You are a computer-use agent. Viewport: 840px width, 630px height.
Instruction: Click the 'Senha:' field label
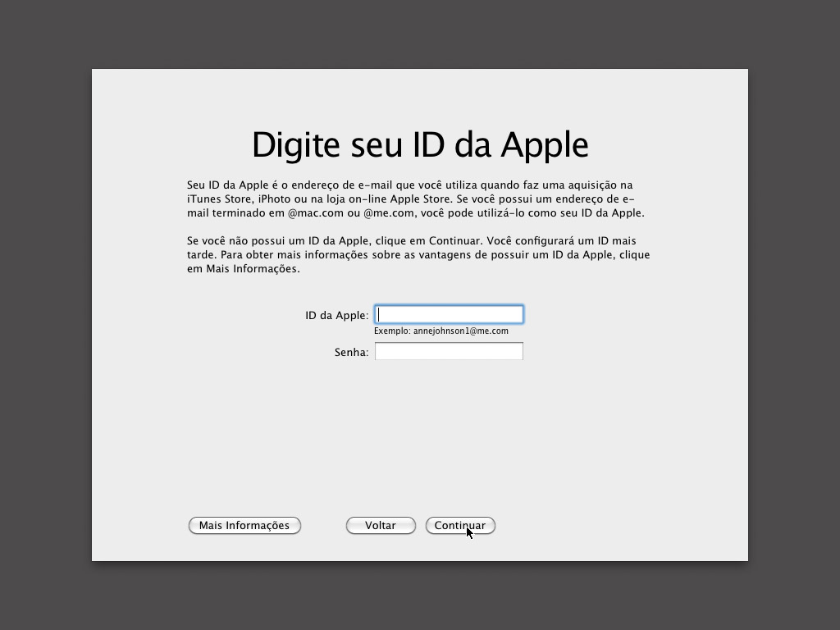(351, 353)
